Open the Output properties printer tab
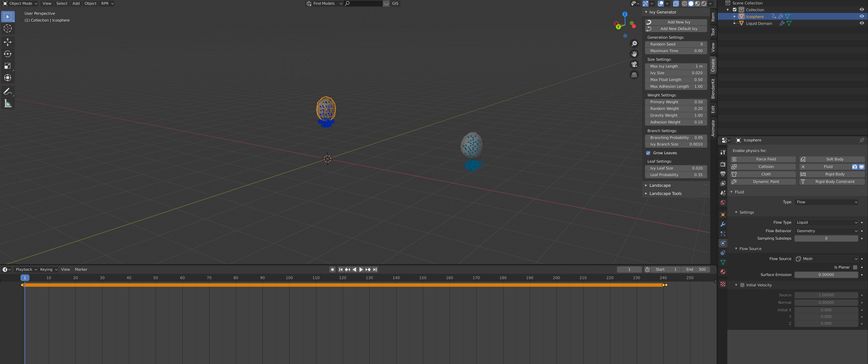Screen dimensions: 868x364 click(x=723, y=174)
